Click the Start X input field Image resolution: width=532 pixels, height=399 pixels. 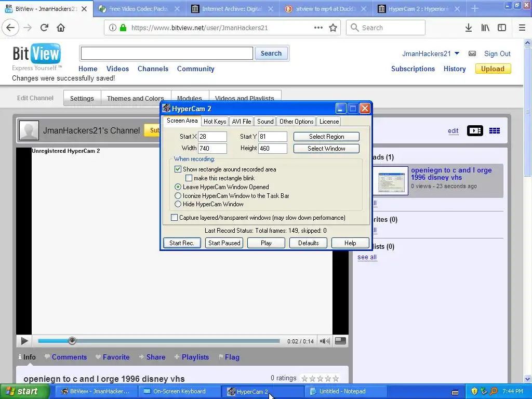[212, 137]
